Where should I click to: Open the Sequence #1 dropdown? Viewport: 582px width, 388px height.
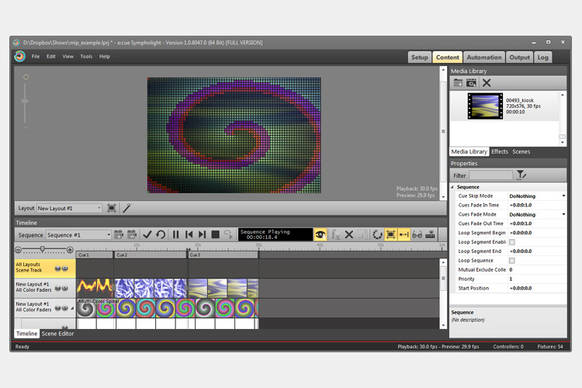[78, 235]
